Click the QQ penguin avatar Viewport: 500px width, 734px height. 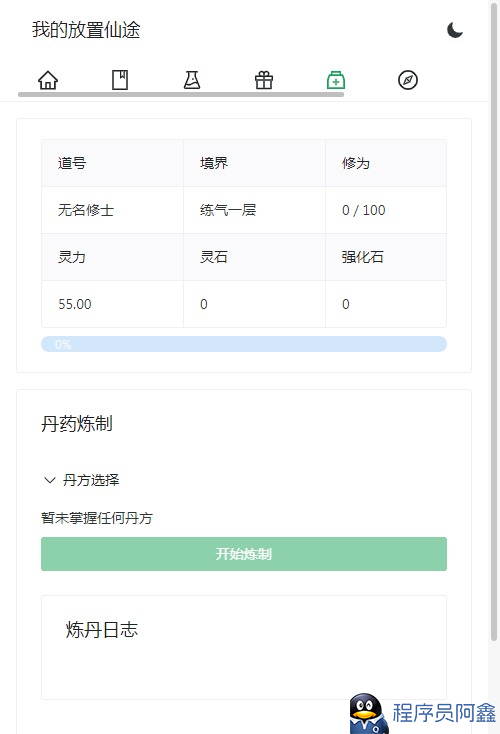(368, 713)
